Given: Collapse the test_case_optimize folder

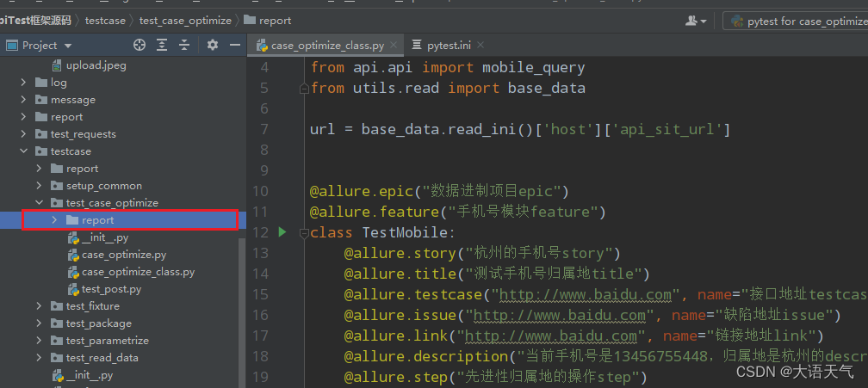Looking at the screenshot, I should pos(39,203).
